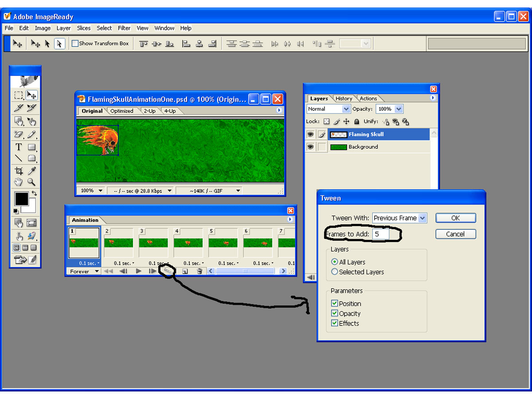
Task: Select the Rectangular Marquee tool
Action: coord(19,95)
